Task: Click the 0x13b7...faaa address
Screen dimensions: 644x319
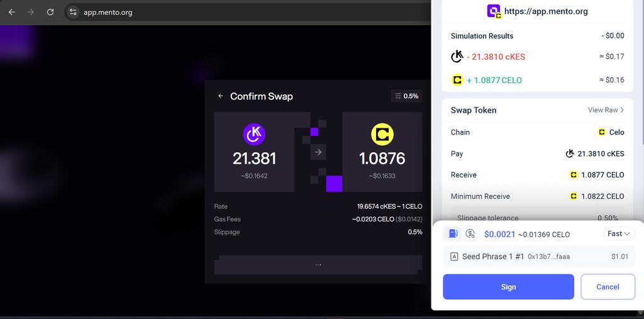Action: pos(548,257)
